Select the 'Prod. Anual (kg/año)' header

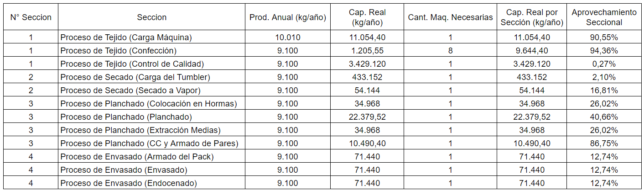(287, 17)
